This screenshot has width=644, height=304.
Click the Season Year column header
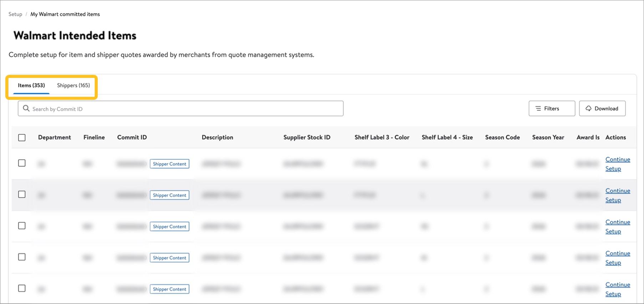coord(548,138)
